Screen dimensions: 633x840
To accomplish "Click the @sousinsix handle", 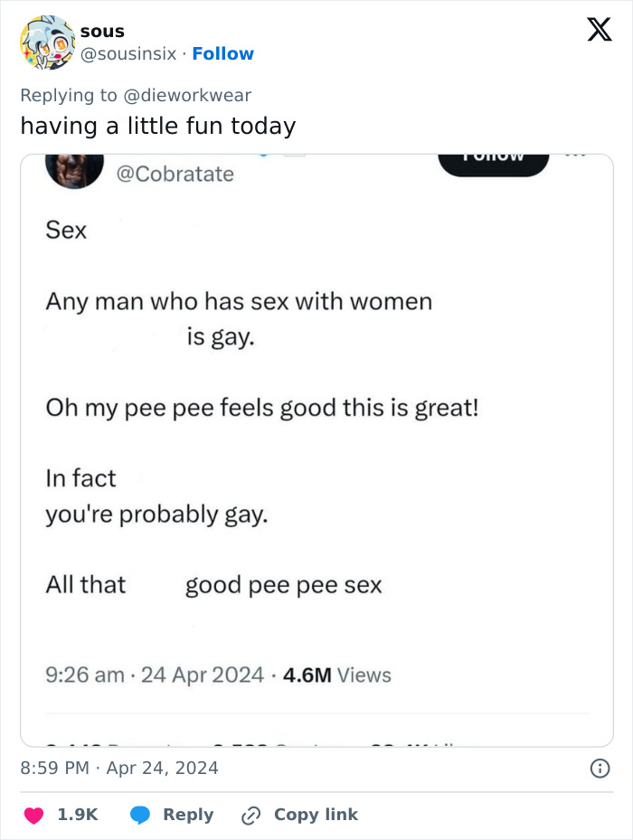I will (128, 53).
